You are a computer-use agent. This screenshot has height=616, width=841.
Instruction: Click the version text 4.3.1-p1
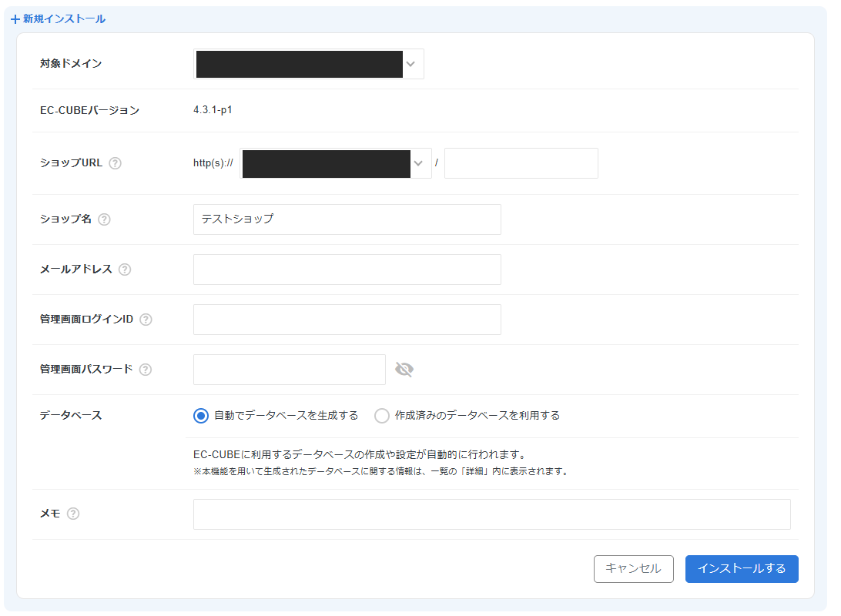click(213, 110)
